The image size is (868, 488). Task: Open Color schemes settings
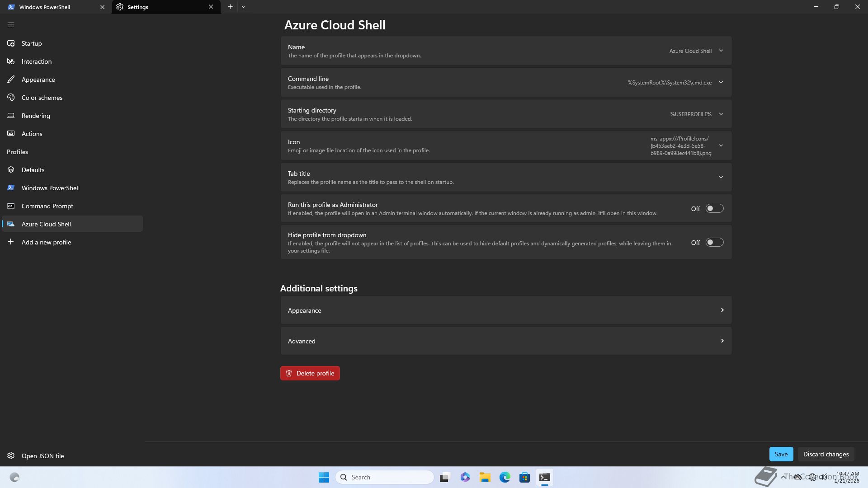tap(42, 98)
